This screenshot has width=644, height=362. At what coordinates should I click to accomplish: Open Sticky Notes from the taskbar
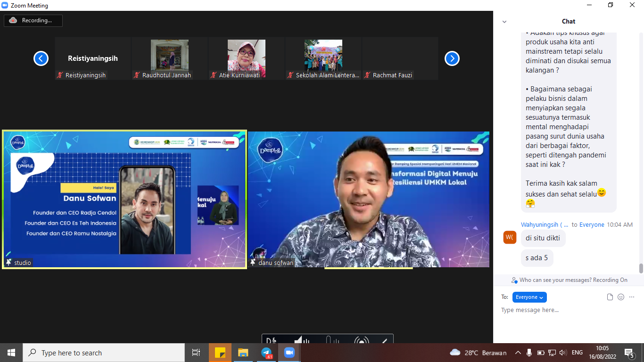coord(220,353)
